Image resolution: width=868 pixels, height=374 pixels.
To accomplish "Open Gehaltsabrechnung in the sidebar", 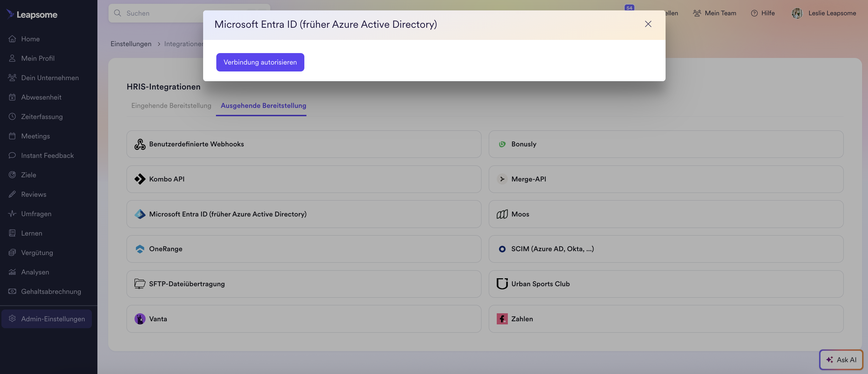I will pos(51,291).
